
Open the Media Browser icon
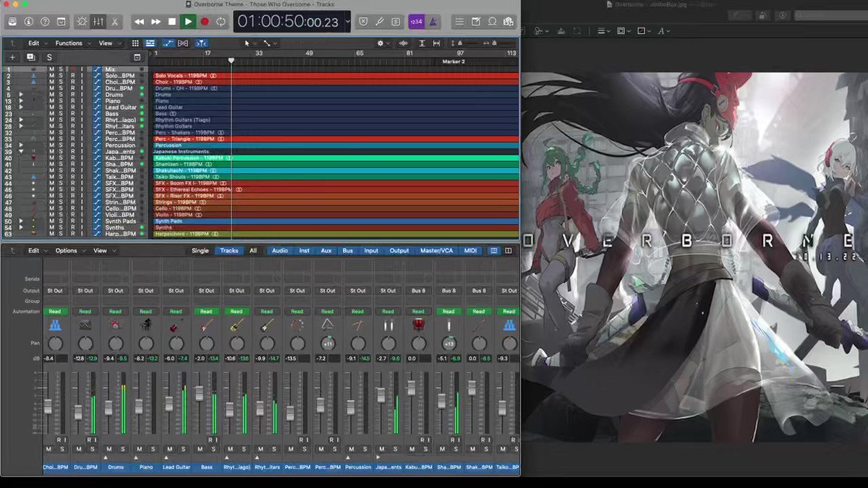click(509, 22)
